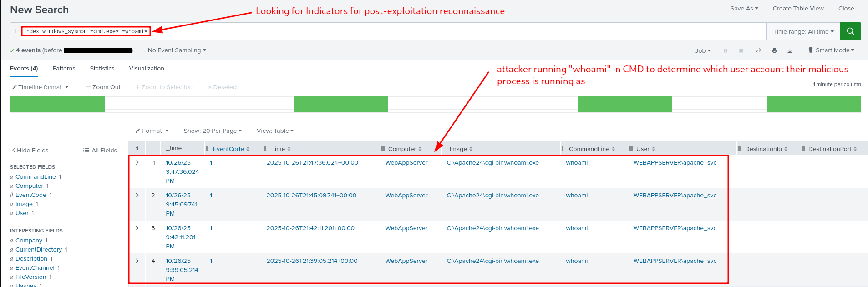868x287 pixels.
Task: Sort by the User column header
Action: 645,149
